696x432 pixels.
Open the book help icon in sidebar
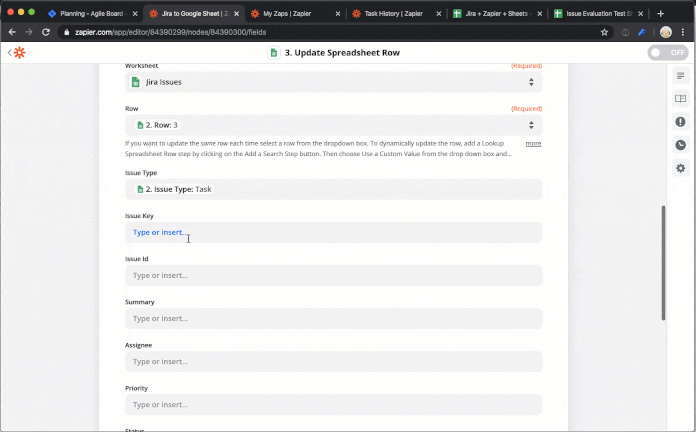coord(680,99)
